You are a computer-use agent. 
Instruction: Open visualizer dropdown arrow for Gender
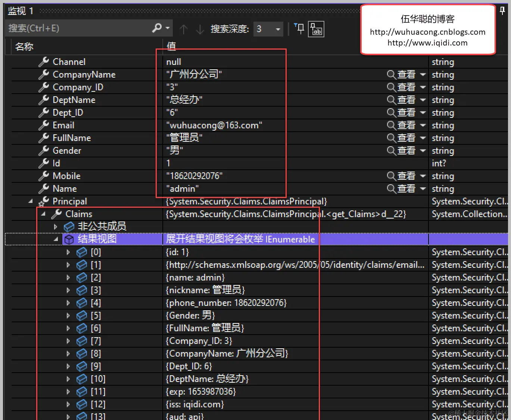423,151
